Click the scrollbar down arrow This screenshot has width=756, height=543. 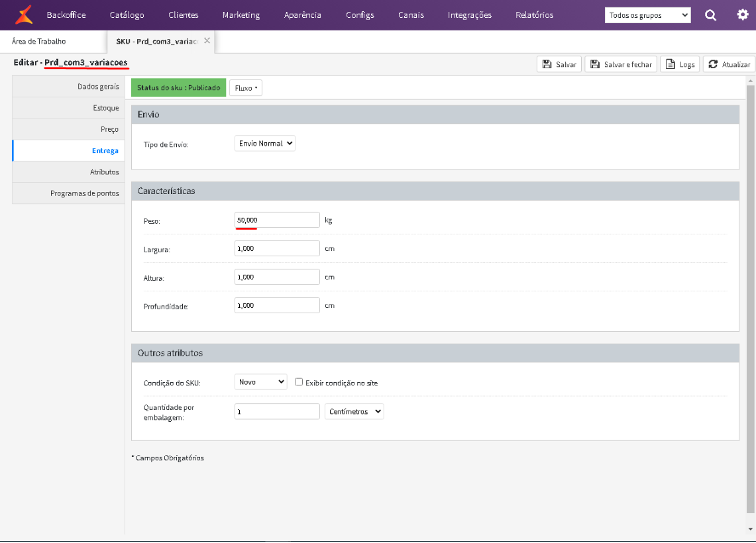click(x=750, y=529)
